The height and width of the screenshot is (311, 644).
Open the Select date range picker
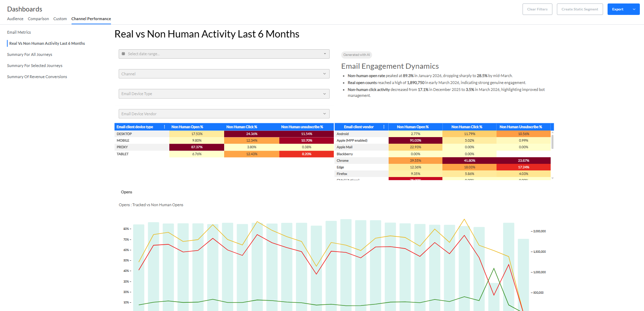coord(224,54)
